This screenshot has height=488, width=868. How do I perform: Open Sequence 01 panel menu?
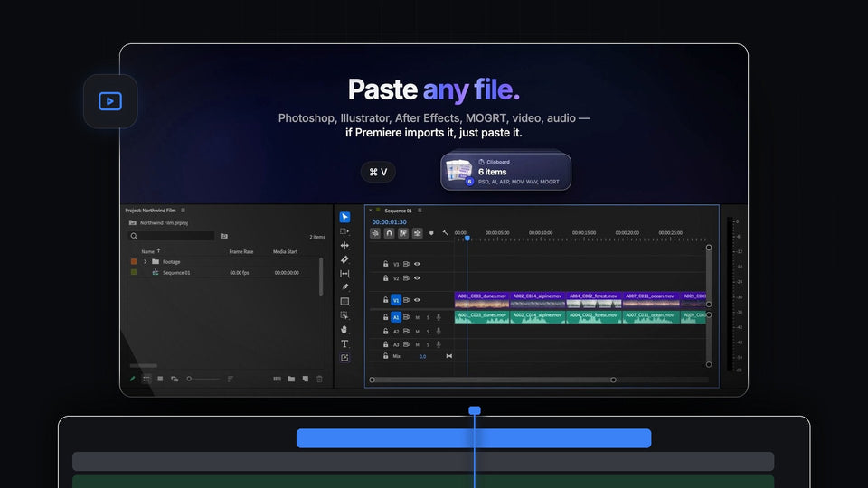(x=420, y=211)
